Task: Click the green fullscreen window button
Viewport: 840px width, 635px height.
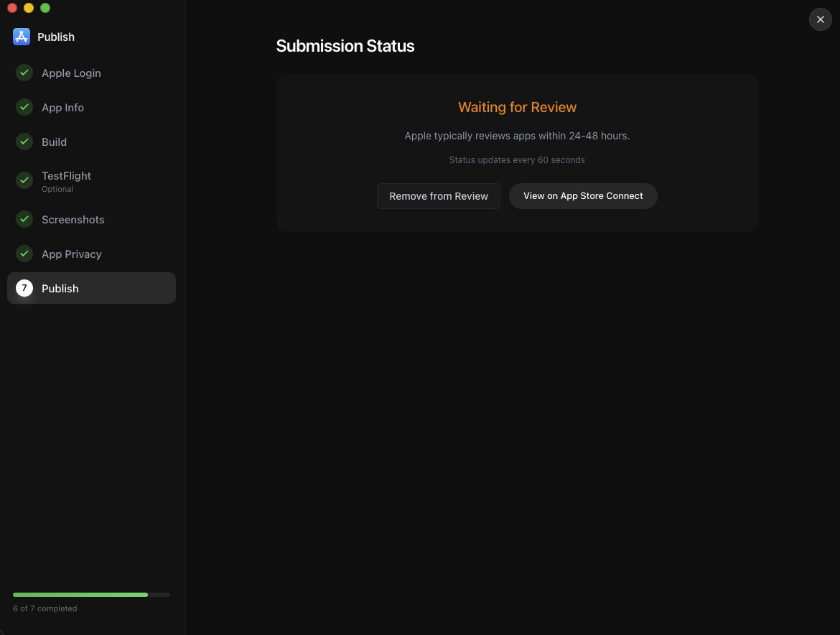Action: (45, 8)
